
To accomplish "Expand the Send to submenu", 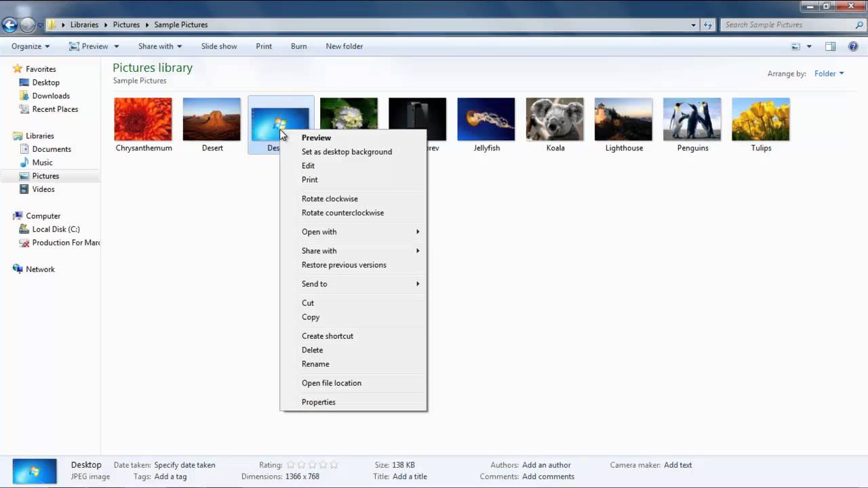I will pos(353,284).
